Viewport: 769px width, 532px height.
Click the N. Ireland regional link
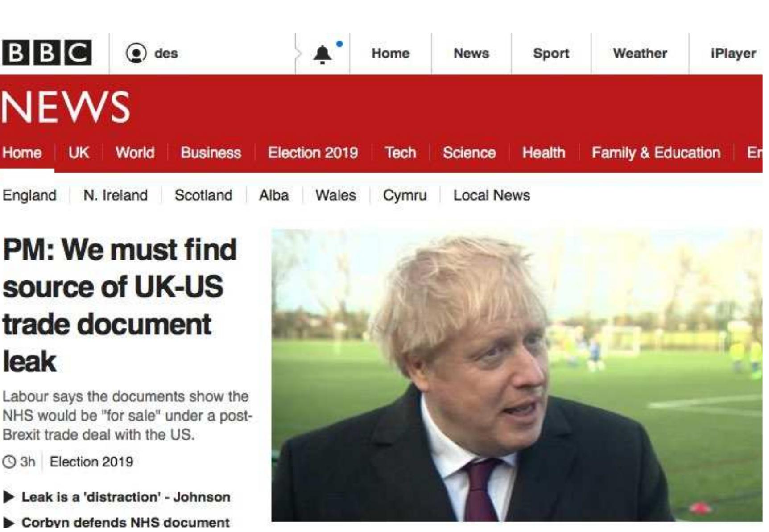[116, 195]
